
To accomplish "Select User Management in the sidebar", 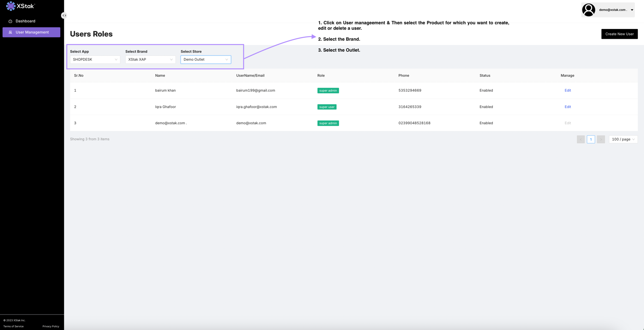I will pyautogui.click(x=32, y=32).
